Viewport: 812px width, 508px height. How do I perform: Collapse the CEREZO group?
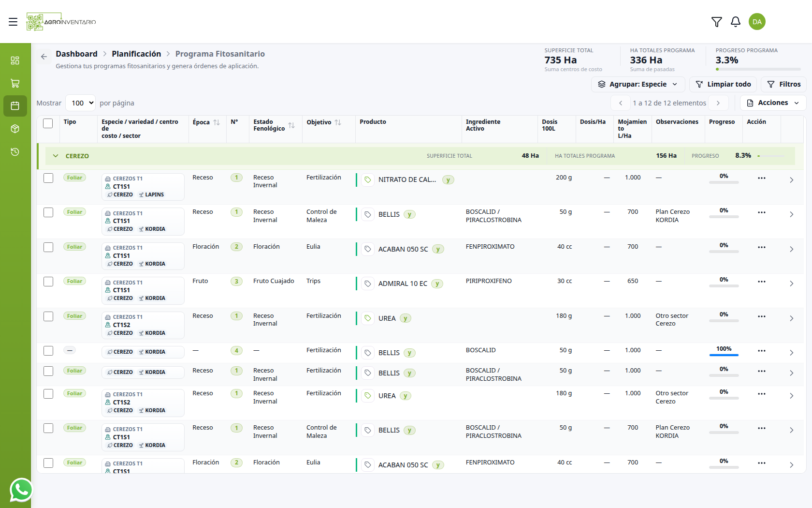click(56, 156)
